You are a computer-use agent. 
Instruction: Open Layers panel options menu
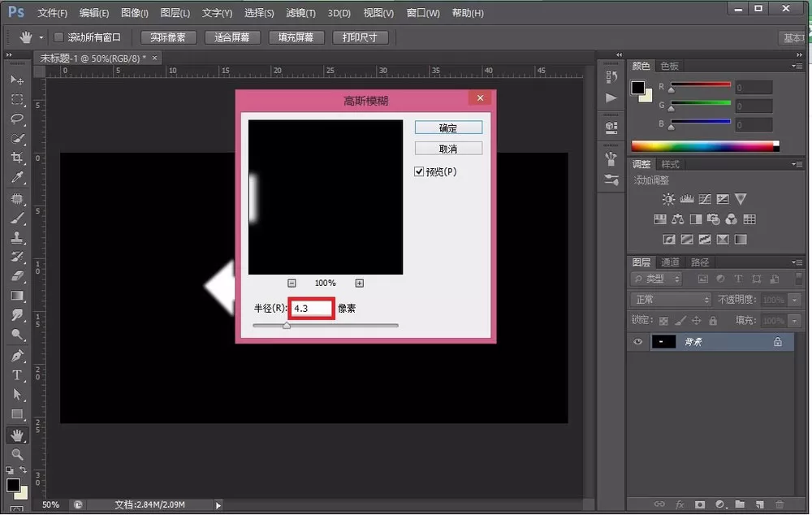797,262
